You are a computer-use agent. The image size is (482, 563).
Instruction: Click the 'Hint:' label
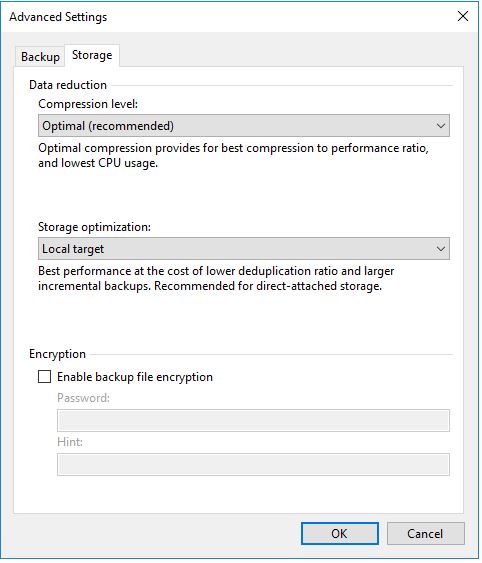click(x=70, y=442)
